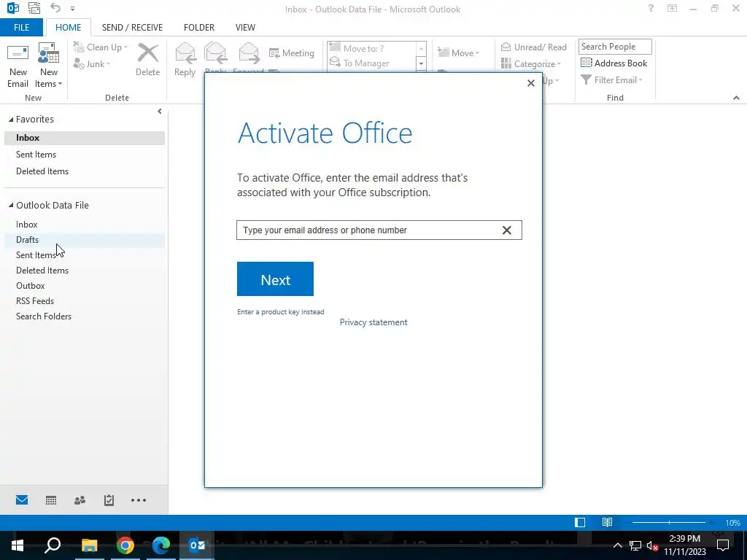This screenshot has height=560, width=747.
Task: Click the Search People field
Action: 614,47
